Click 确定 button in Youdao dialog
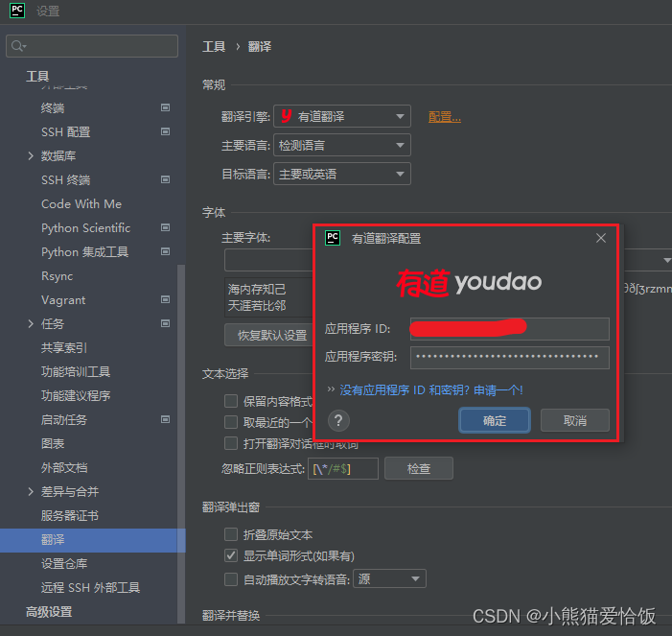The height and width of the screenshot is (636, 672). tap(495, 420)
